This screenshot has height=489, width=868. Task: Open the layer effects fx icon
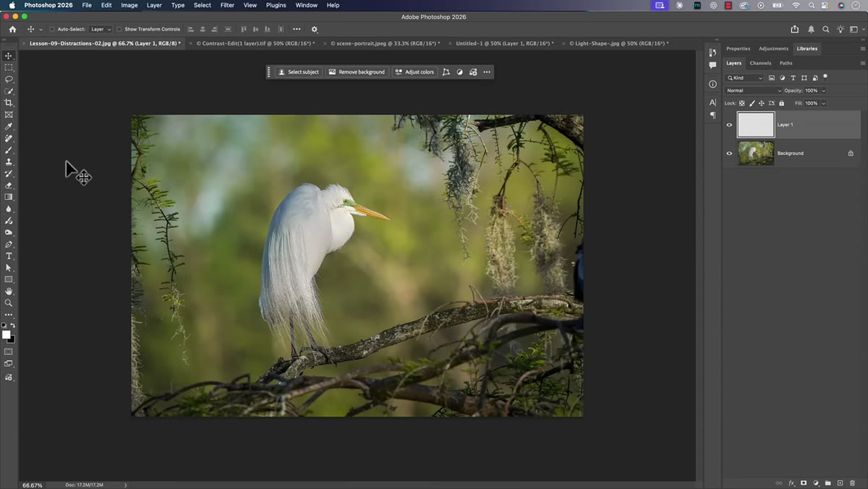[x=791, y=482]
